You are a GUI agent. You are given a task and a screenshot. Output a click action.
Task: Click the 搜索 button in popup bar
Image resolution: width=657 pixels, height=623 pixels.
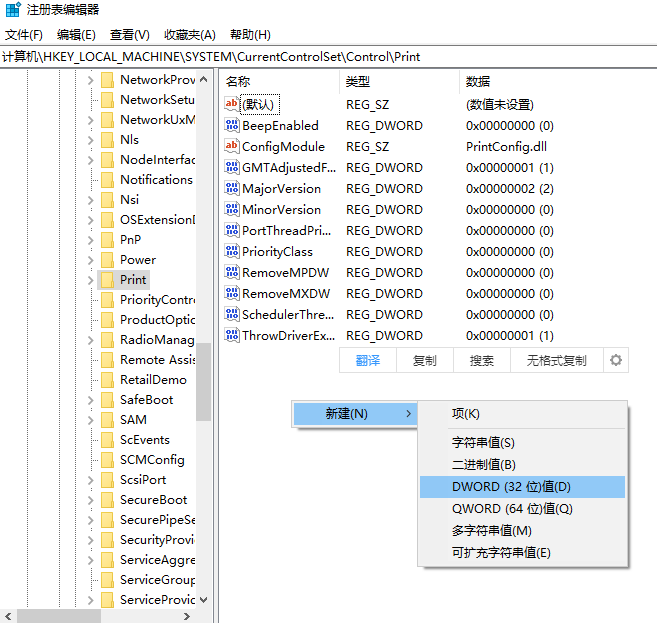coord(482,360)
